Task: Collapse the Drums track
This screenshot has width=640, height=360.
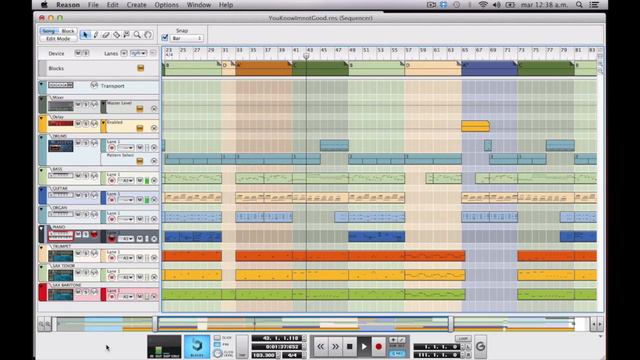Action: pyautogui.click(x=41, y=138)
